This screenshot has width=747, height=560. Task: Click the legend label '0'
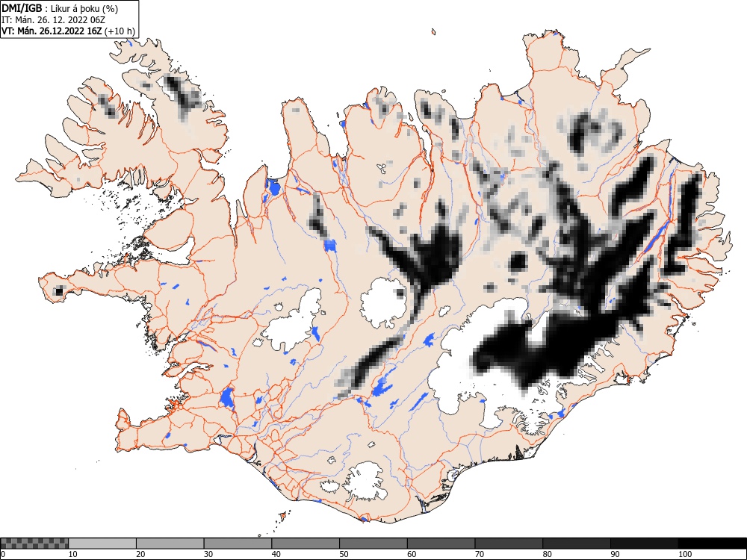(3, 554)
